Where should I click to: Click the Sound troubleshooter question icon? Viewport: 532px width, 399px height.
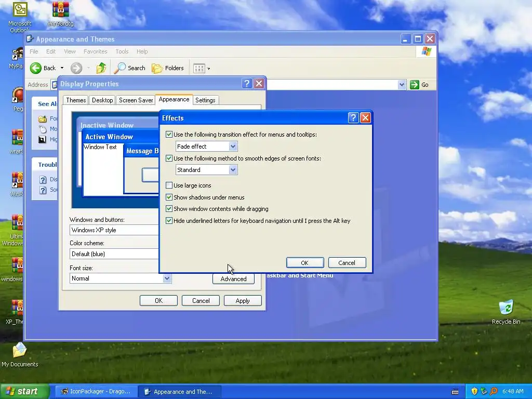tap(43, 190)
